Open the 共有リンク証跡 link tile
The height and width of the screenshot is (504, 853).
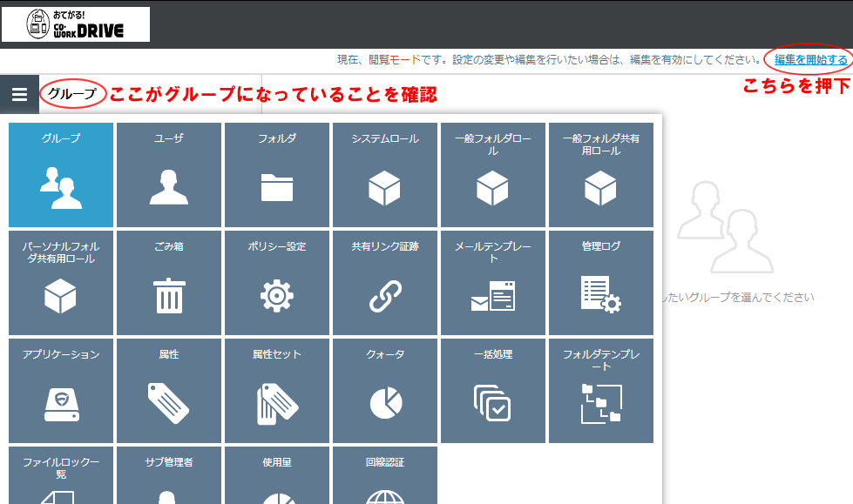coord(385,283)
